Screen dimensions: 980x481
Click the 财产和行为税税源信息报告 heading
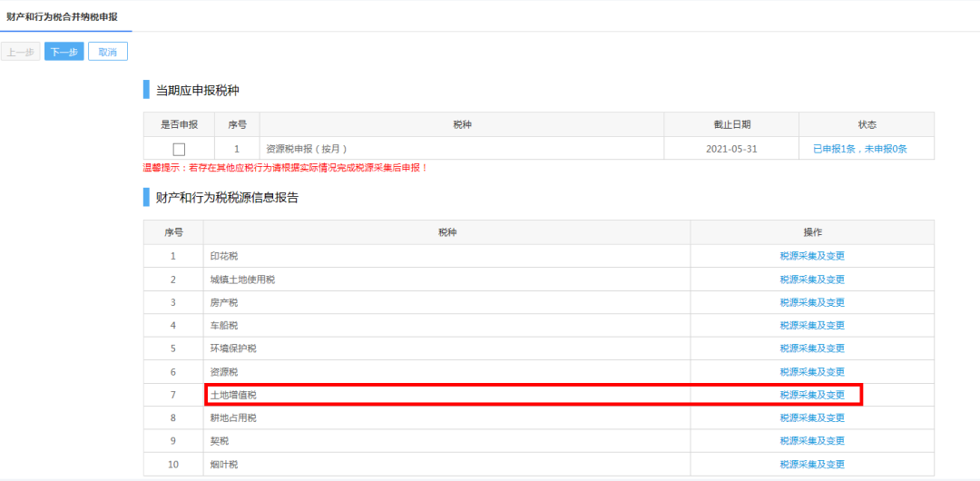228,198
